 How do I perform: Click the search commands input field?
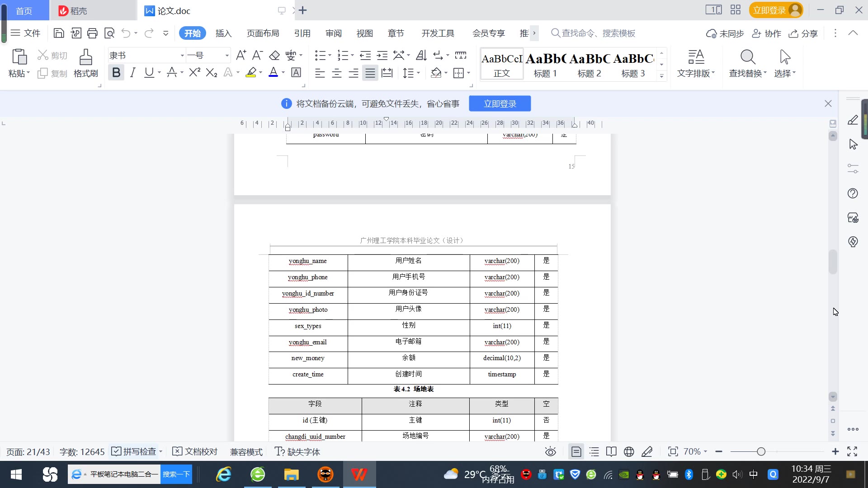pyautogui.click(x=598, y=33)
